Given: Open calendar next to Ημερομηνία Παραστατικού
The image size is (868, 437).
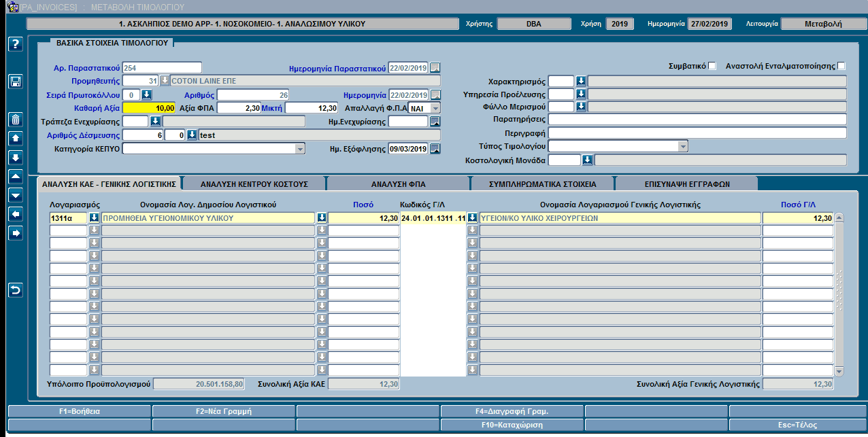Looking at the screenshot, I should 435,67.
